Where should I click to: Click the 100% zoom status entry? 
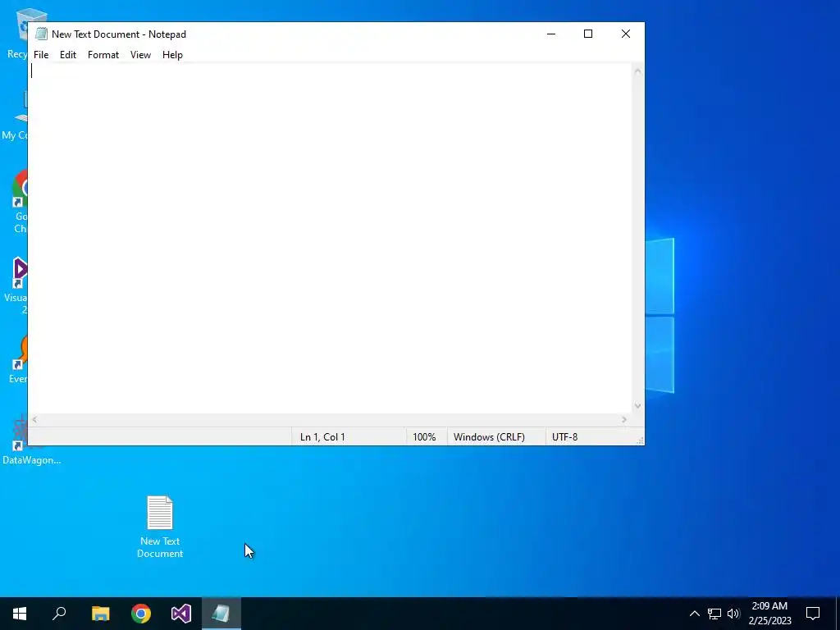[424, 437]
